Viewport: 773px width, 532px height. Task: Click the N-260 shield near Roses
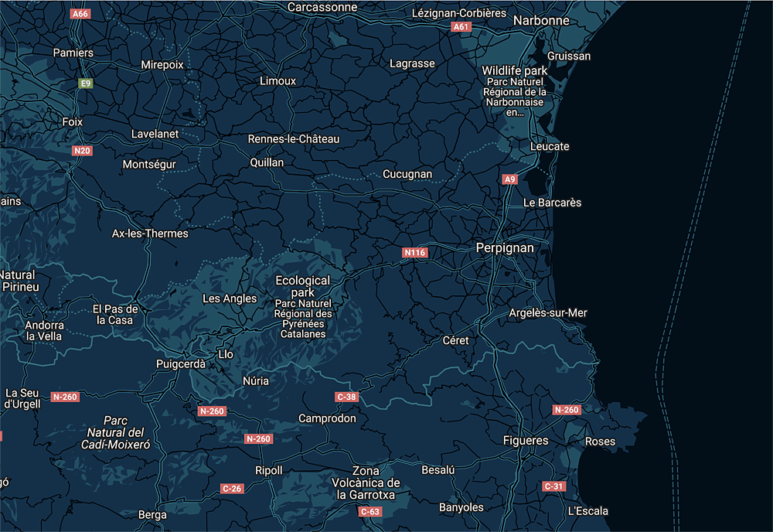click(x=567, y=410)
